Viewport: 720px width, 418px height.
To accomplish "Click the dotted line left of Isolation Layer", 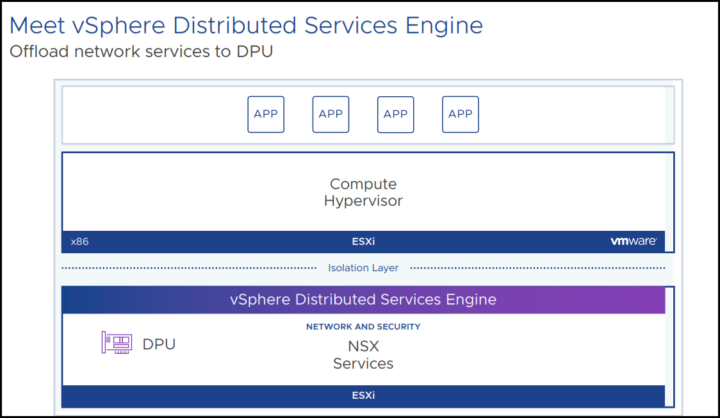I will (189, 268).
